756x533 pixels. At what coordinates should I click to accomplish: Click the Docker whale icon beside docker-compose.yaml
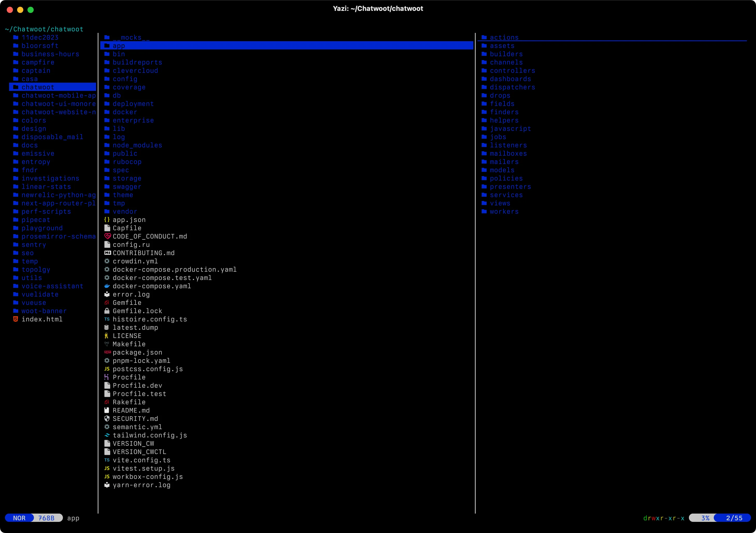coord(107,286)
